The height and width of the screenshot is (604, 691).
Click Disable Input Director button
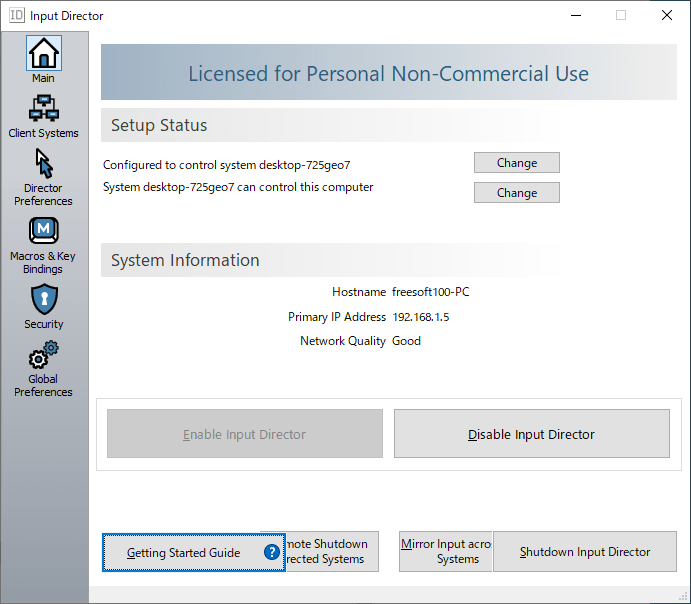tap(531, 434)
